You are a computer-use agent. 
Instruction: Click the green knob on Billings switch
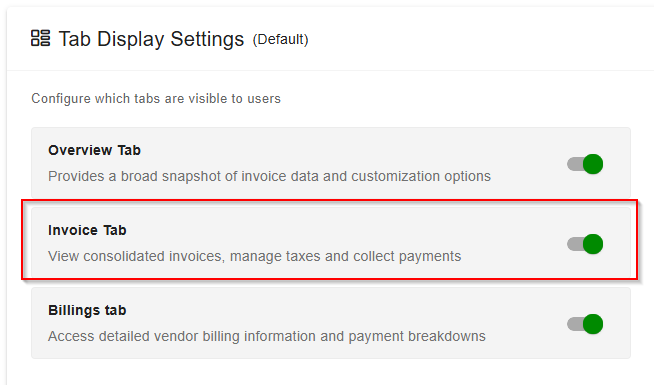point(593,324)
